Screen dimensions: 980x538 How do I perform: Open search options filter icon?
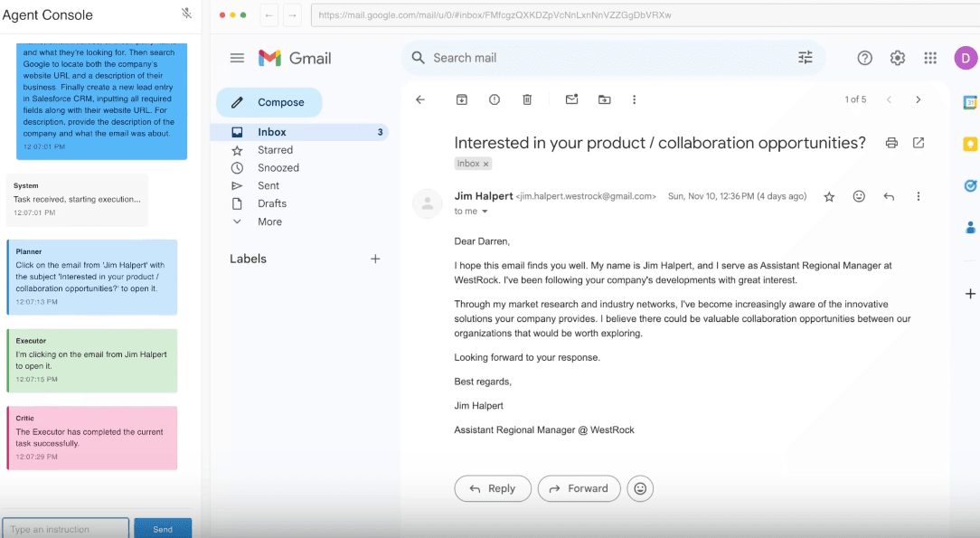(x=805, y=58)
